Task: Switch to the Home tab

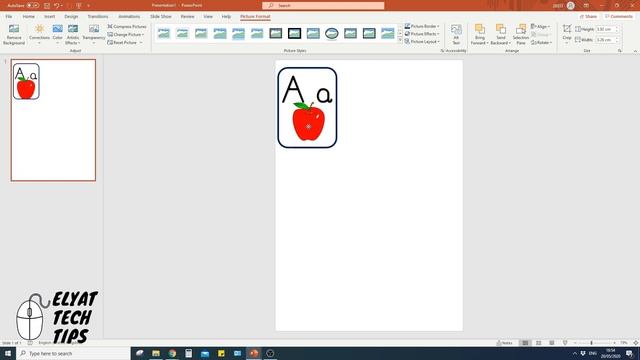Action: pyautogui.click(x=29, y=16)
